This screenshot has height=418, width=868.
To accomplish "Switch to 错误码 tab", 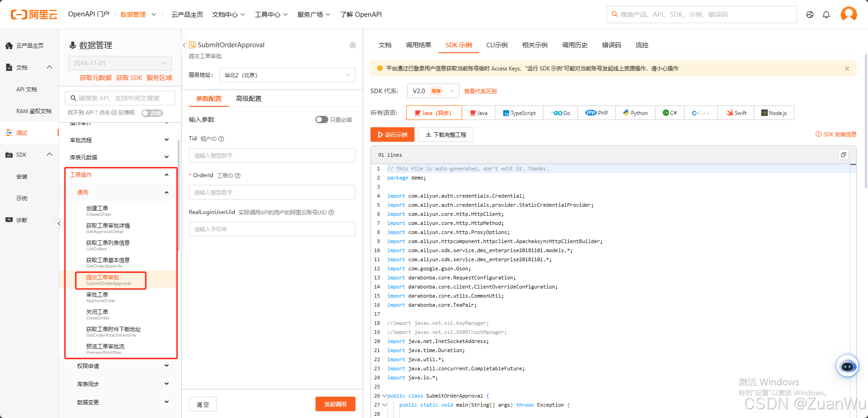I will tap(612, 45).
